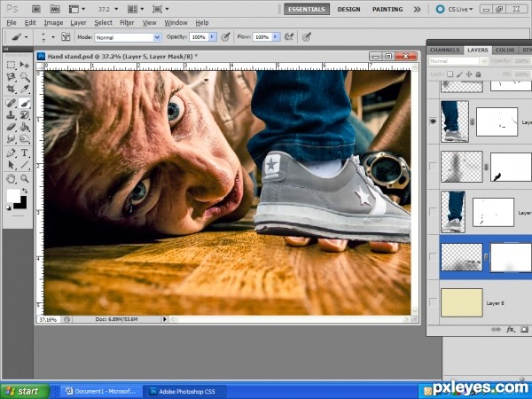The height and width of the screenshot is (399, 532).
Task: Show the selected blue-highlighted layer
Action: click(x=433, y=257)
